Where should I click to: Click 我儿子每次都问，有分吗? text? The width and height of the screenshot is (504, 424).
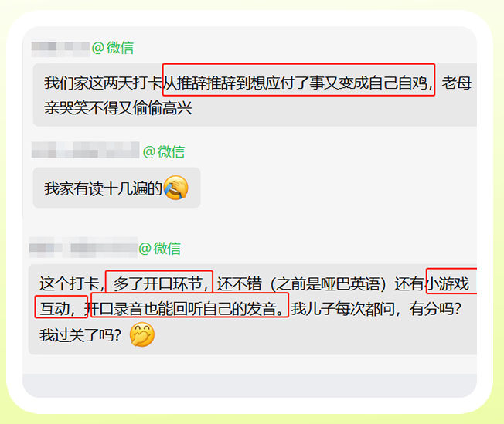coord(376,310)
